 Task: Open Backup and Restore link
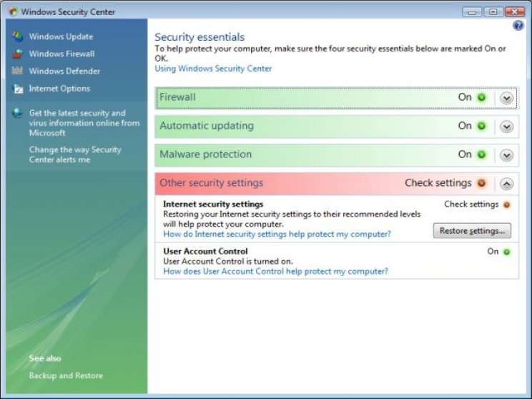[66, 375]
